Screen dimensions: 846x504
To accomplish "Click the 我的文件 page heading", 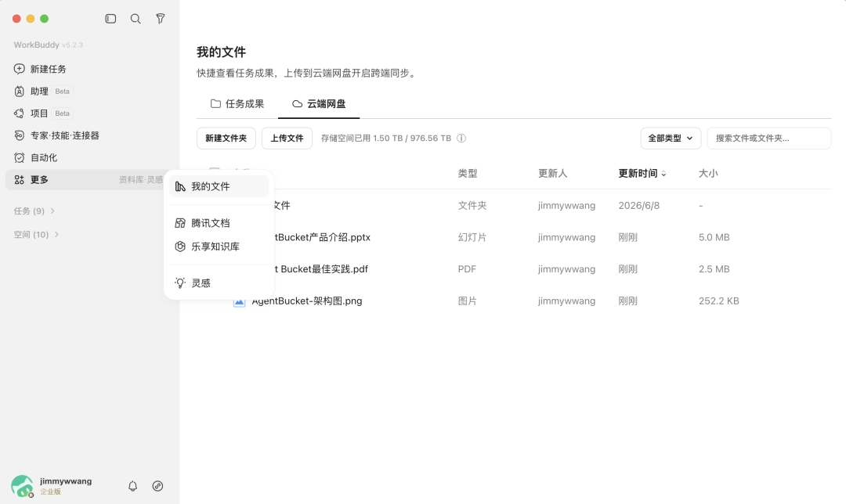I will (221, 52).
